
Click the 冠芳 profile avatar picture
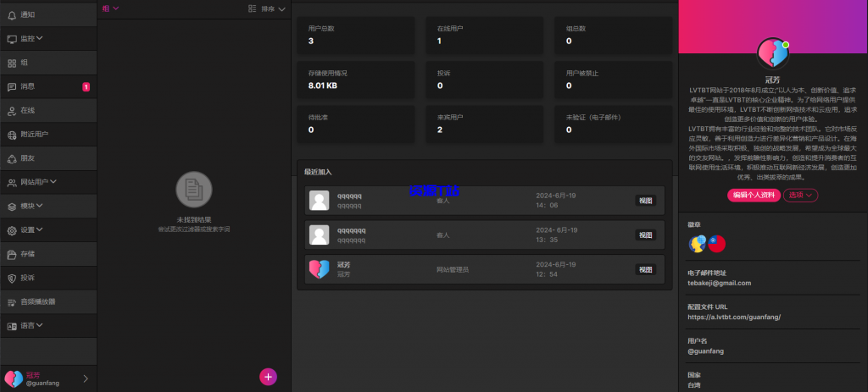click(772, 54)
